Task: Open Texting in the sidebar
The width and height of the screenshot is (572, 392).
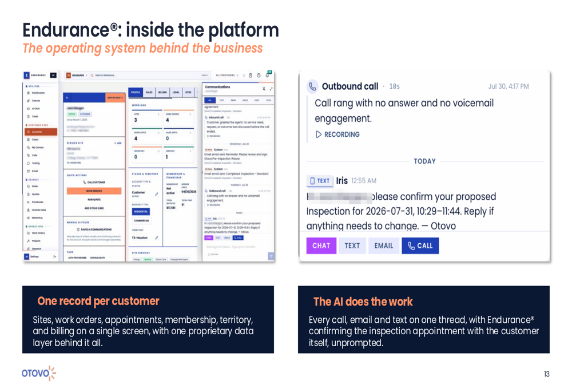Action: [x=34, y=163]
